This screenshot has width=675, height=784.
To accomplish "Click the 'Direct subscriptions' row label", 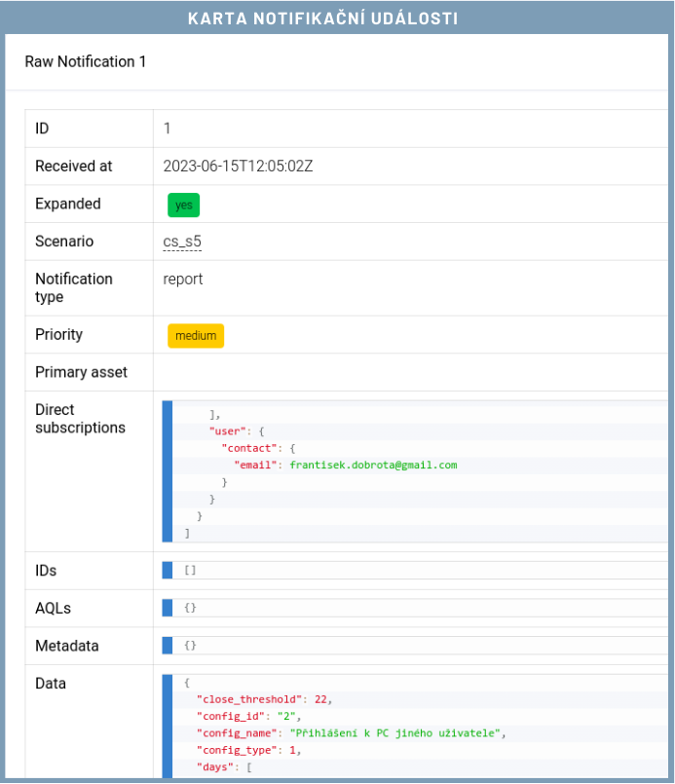I will tap(80, 419).
